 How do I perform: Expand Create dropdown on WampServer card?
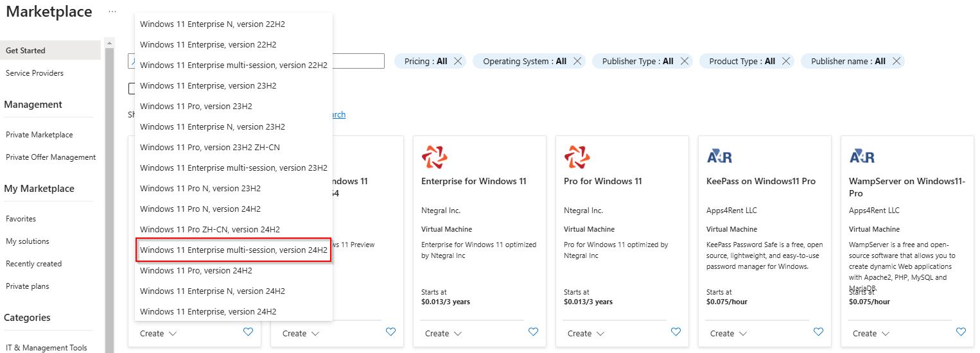click(x=871, y=333)
